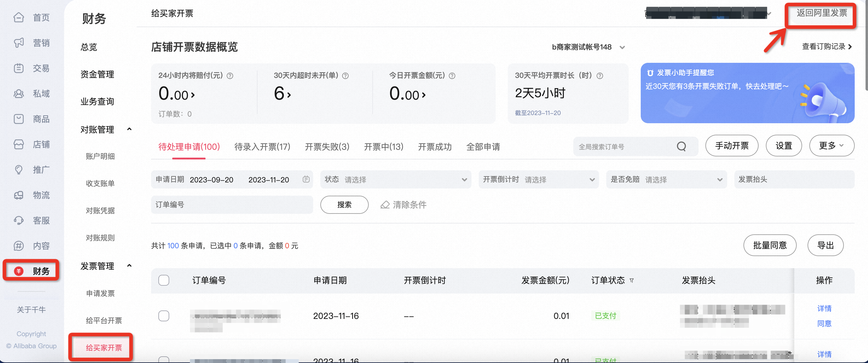Click the red 财务 yen icon

coord(19,271)
